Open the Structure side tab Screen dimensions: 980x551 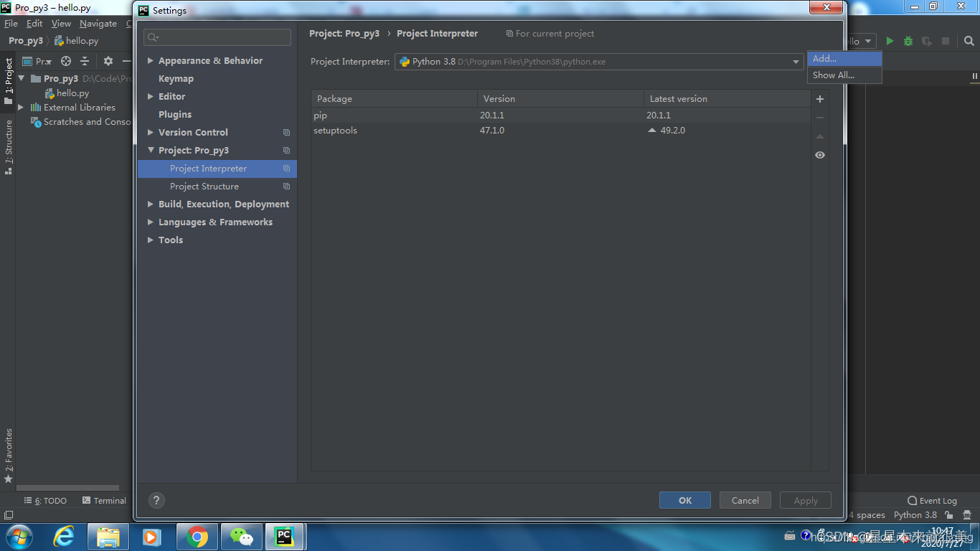click(x=9, y=147)
